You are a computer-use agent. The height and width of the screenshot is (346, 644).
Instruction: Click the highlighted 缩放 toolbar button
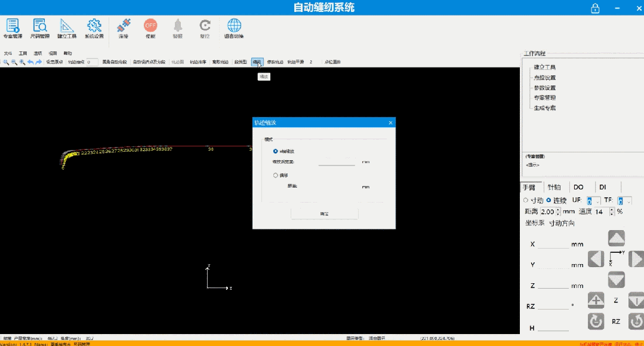point(257,62)
